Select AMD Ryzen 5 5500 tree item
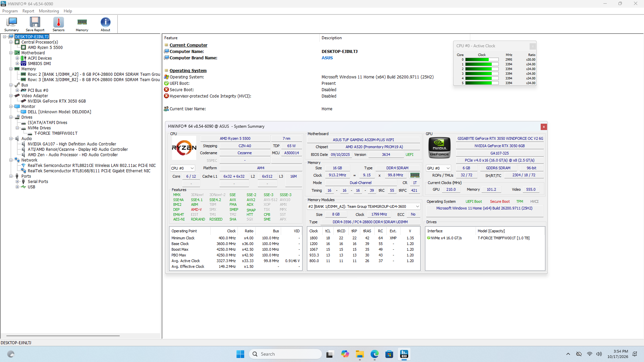Viewport: 644px width, 362px height. pyautogui.click(x=45, y=48)
